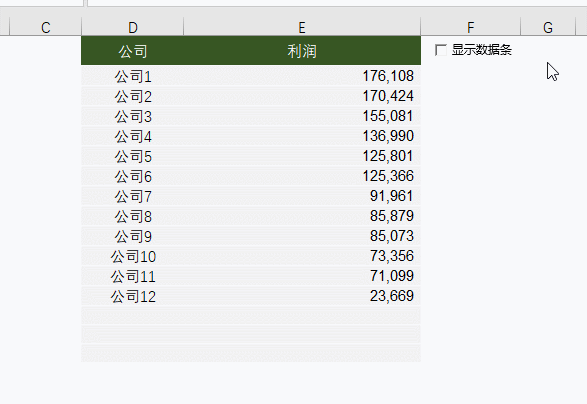587x404 pixels.
Task: Select cell 公司3
Action: (x=133, y=116)
